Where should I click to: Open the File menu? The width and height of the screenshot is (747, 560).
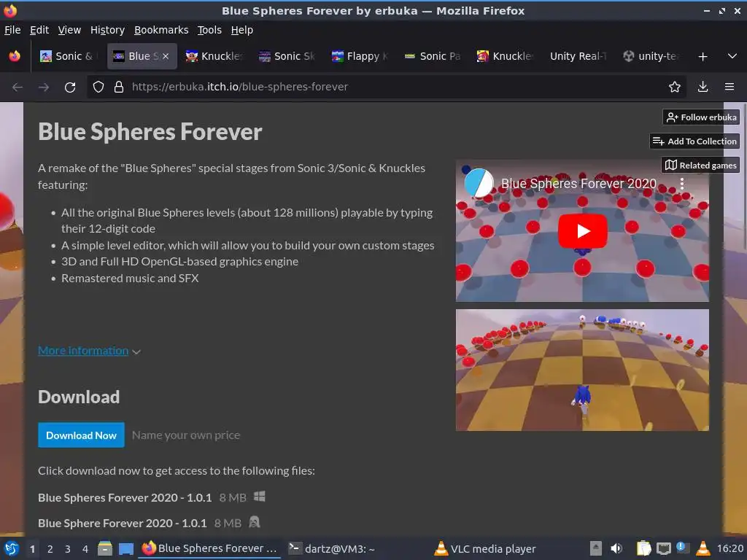(x=12, y=30)
